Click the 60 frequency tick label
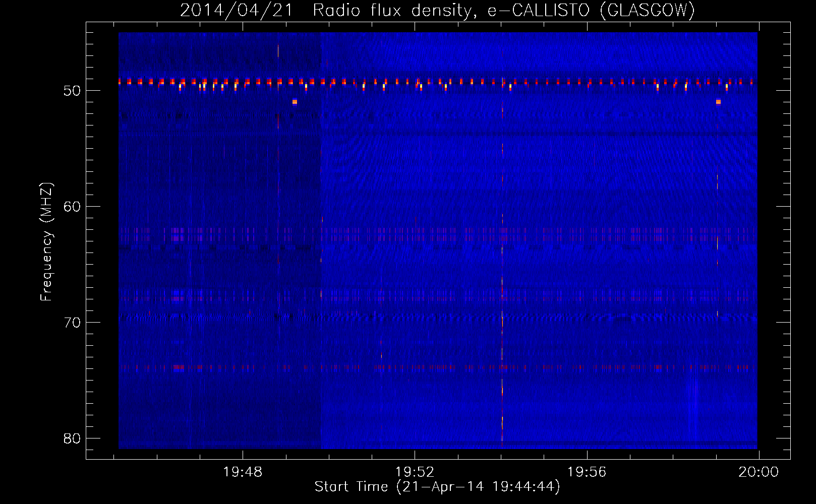Viewport: 816px width, 504px height. 72,207
